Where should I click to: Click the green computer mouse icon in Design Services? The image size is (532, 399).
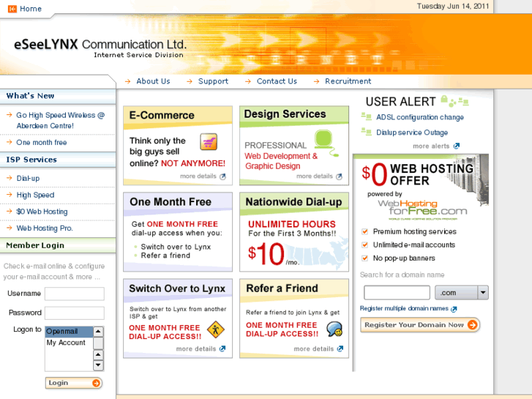326,143
